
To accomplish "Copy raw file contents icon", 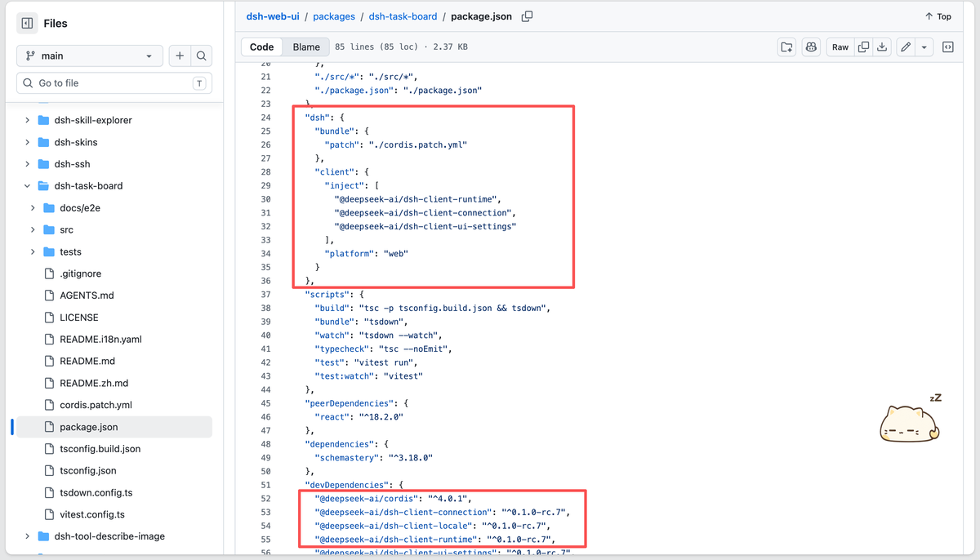I will coord(862,47).
